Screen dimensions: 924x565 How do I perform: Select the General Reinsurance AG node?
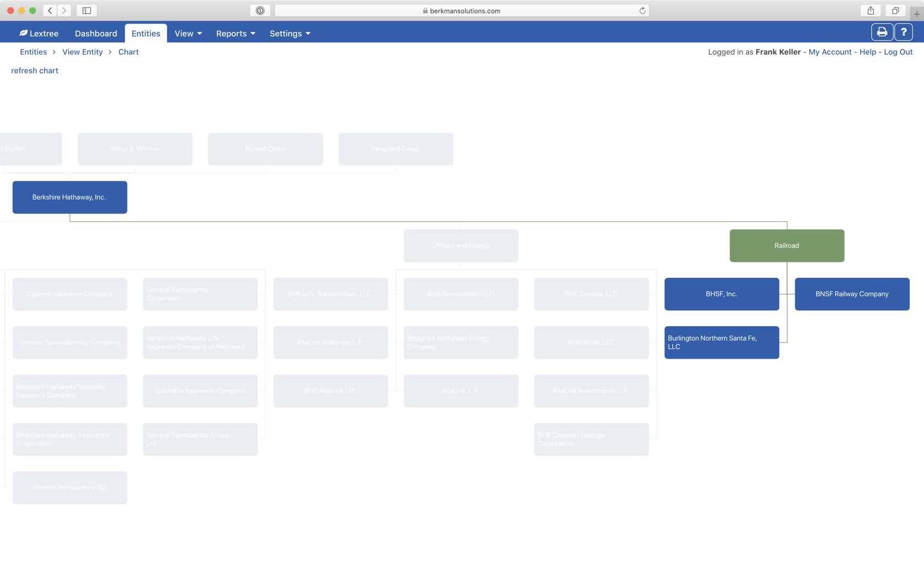pyautogui.click(x=70, y=487)
